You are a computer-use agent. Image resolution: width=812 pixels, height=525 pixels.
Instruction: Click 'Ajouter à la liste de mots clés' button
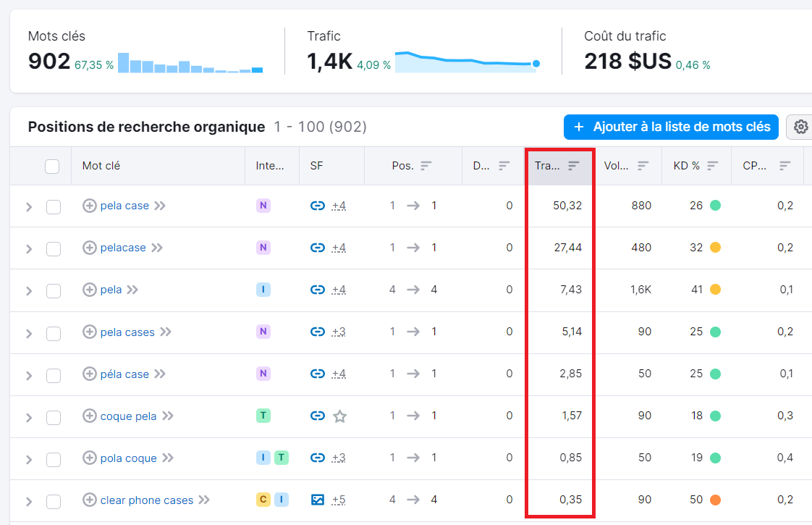pos(671,127)
